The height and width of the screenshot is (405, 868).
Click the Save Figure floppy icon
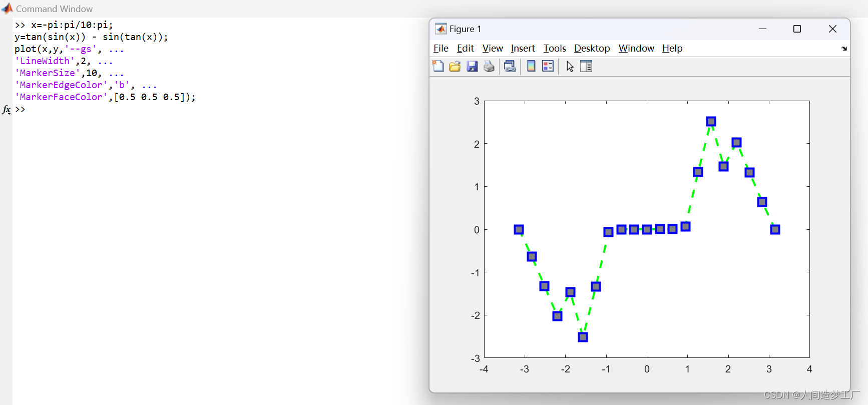pyautogui.click(x=472, y=66)
